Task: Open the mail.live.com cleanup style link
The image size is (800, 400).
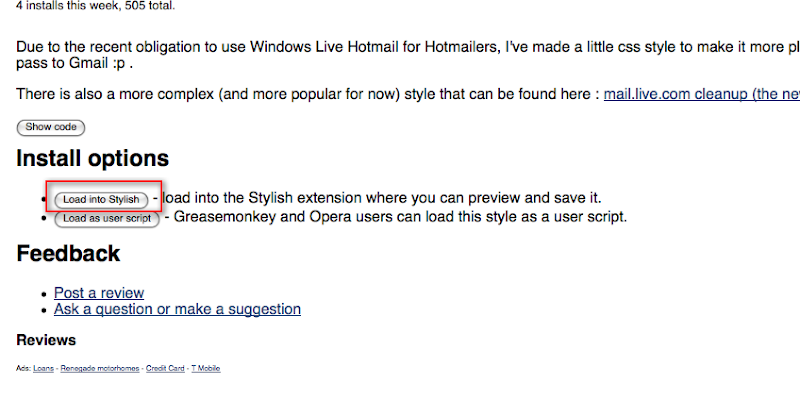Action: click(702, 94)
